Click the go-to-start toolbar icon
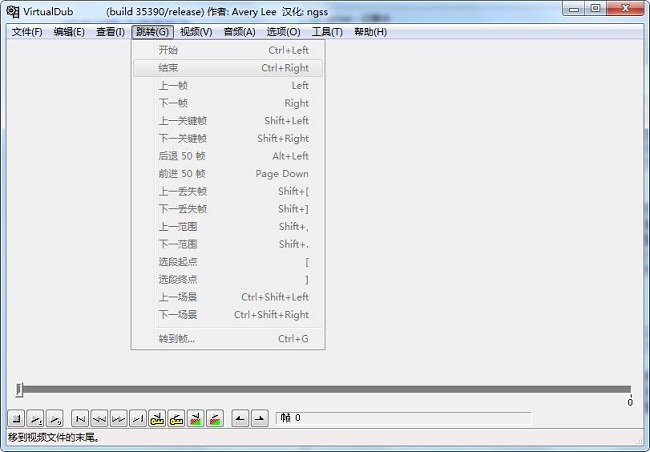Screen dimensions: 650x452 pos(81,418)
